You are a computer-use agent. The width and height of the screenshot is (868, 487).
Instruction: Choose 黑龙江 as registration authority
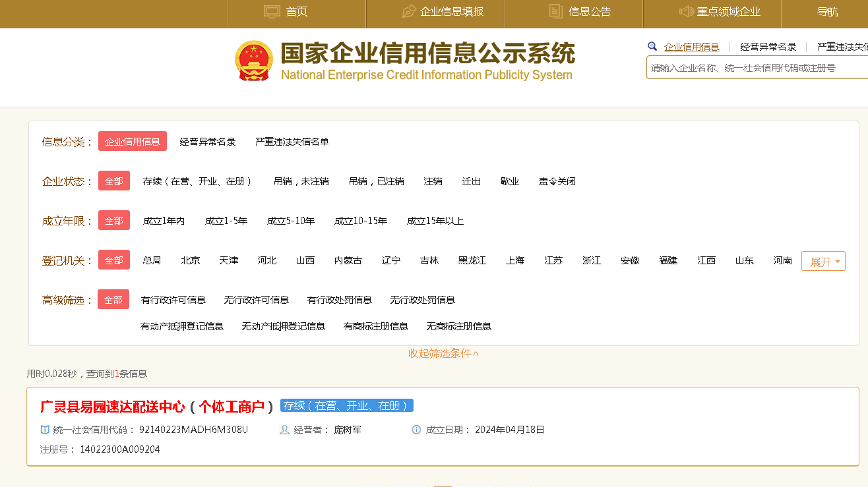tap(472, 260)
